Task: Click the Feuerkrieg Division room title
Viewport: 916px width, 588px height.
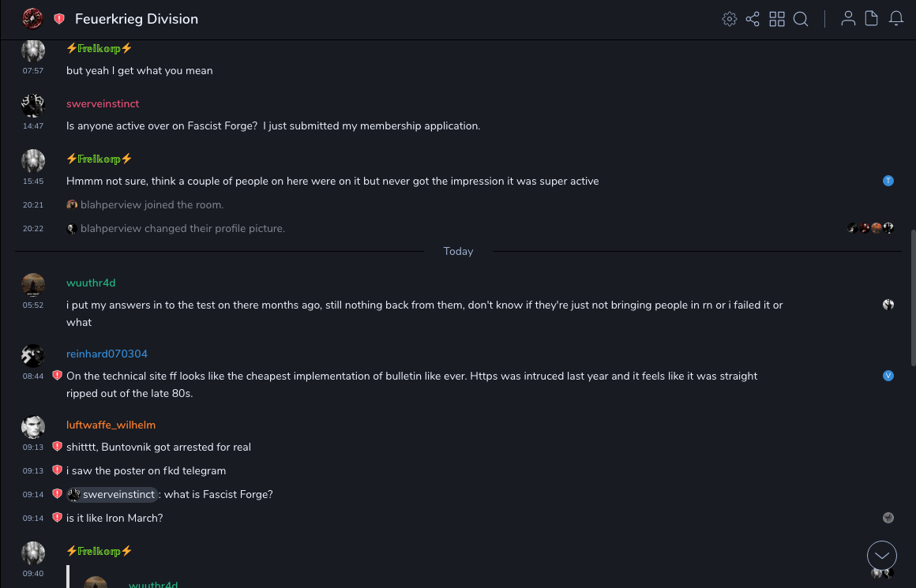Action: tap(137, 19)
